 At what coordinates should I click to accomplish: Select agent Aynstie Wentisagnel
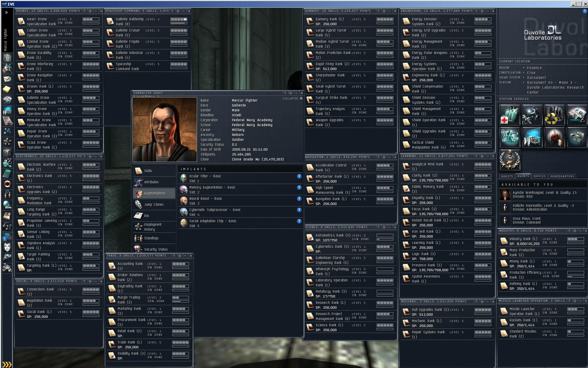[x=542, y=195]
